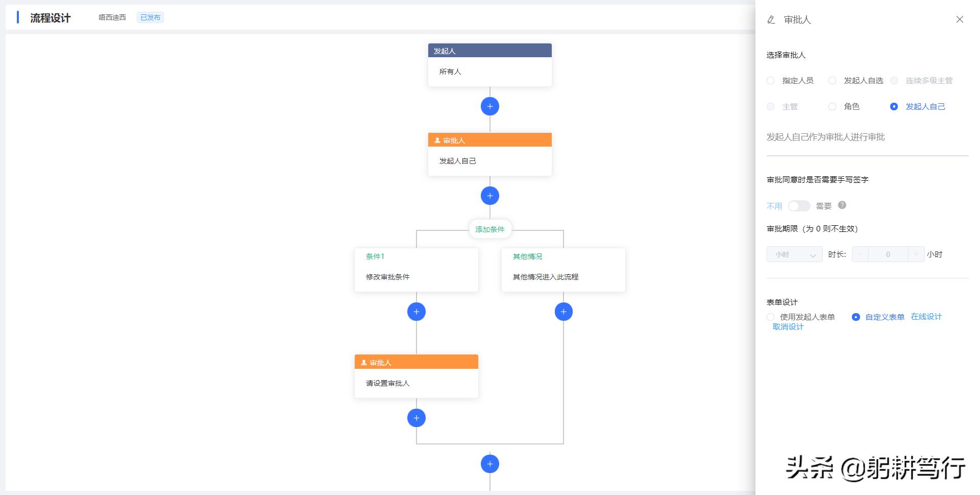
Task: Increase the 时长 duration with plus stepper
Action: pyautogui.click(x=916, y=254)
